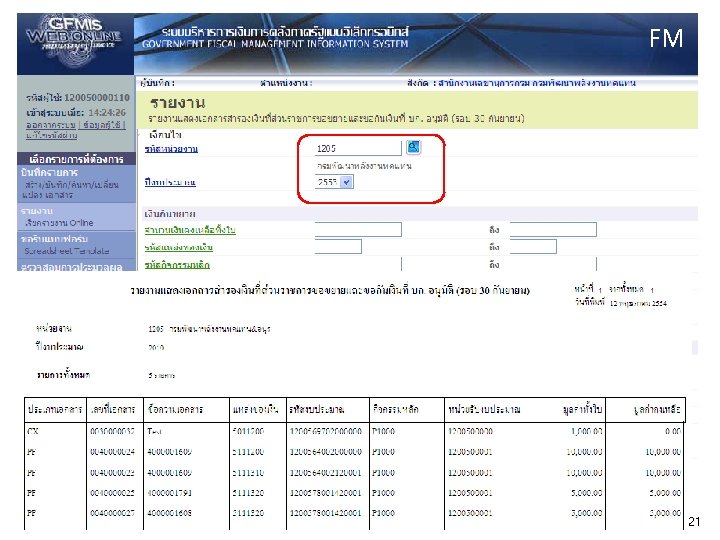Click budget code 1200569702000000 cell

[x=326, y=431]
